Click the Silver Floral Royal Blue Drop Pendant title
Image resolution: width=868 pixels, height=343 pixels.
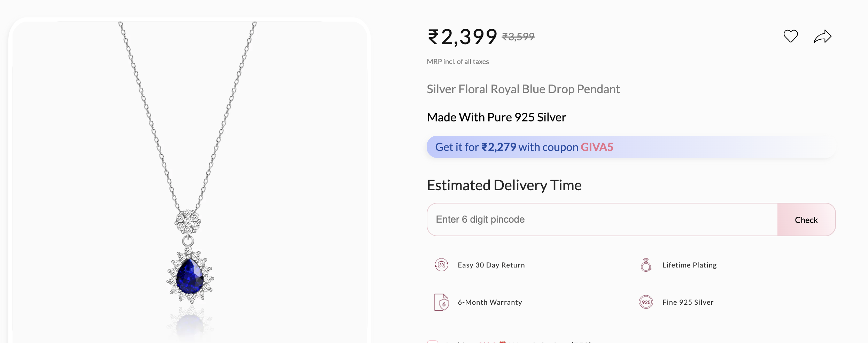(x=523, y=89)
